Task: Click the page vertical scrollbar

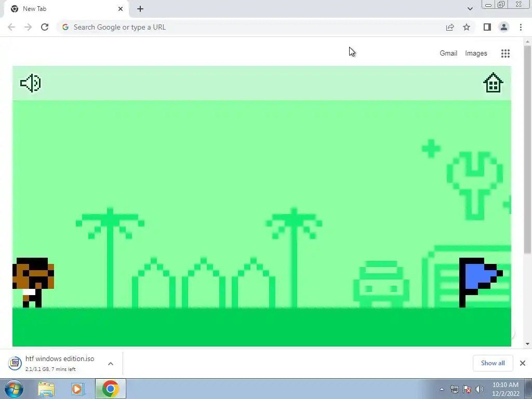Action: [x=527, y=149]
